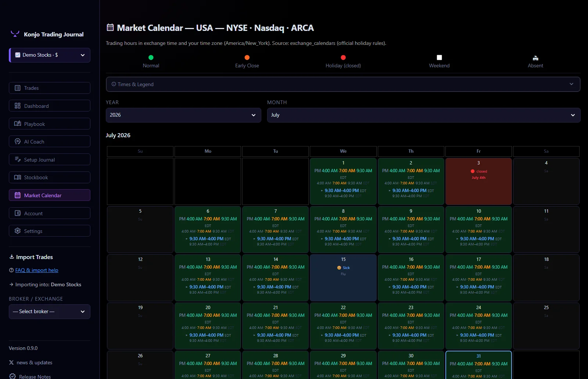Click the red Holiday (closed) legend dot

tap(343, 57)
